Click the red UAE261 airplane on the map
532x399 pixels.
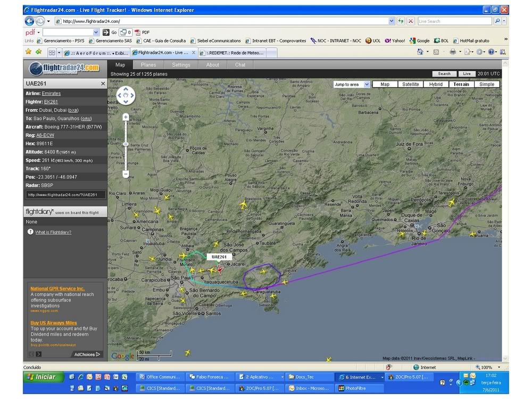pyautogui.click(x=219, y=269)
